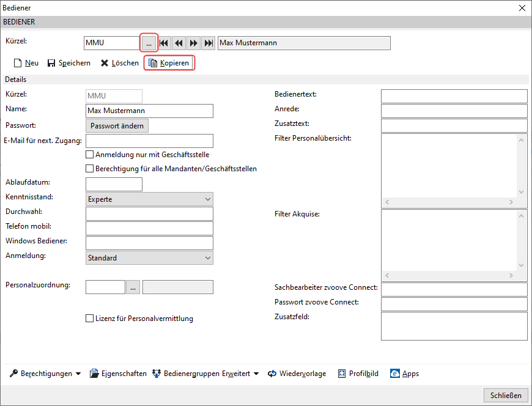Click the Passwort ändern button

coord(117,126)
